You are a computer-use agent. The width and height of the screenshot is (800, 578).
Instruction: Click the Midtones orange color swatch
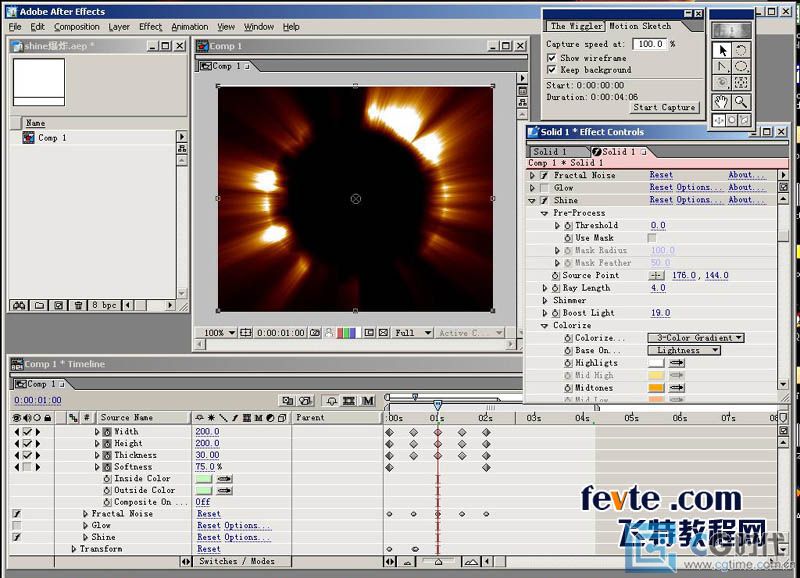click(656, 388)
